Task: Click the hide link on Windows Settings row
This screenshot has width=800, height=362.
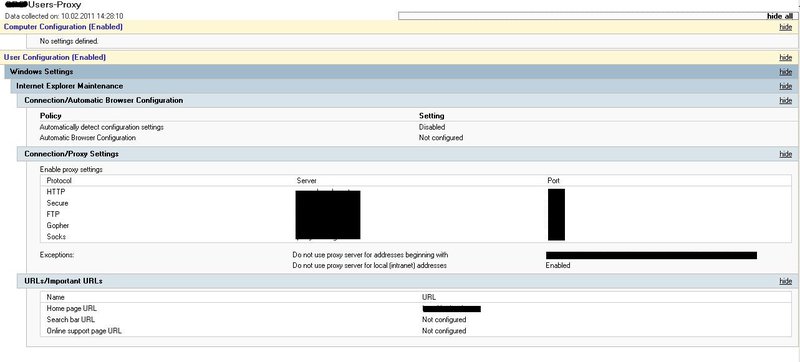Action: point(786,72)
